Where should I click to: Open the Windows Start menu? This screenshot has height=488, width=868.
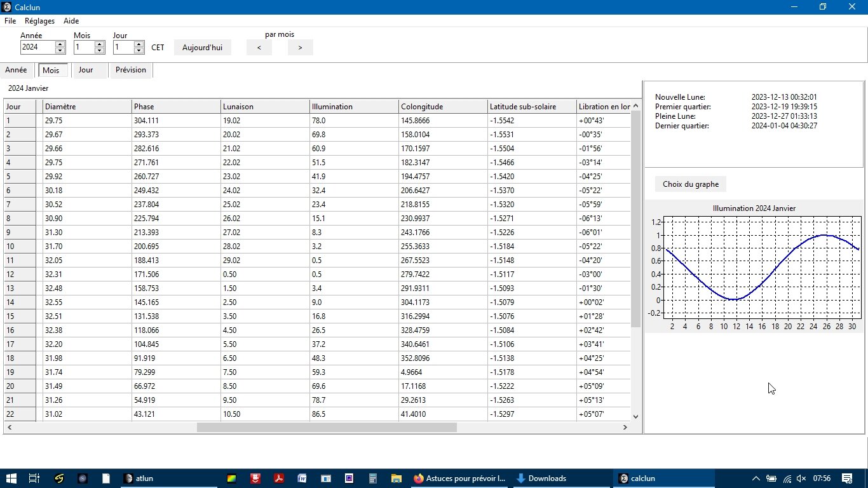click(11, 478)
